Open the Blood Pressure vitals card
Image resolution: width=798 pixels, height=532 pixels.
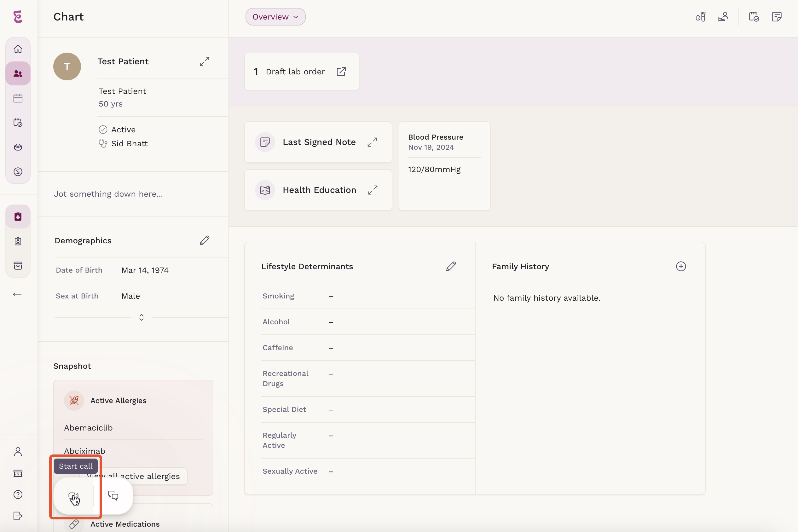[x=444, y=166]
